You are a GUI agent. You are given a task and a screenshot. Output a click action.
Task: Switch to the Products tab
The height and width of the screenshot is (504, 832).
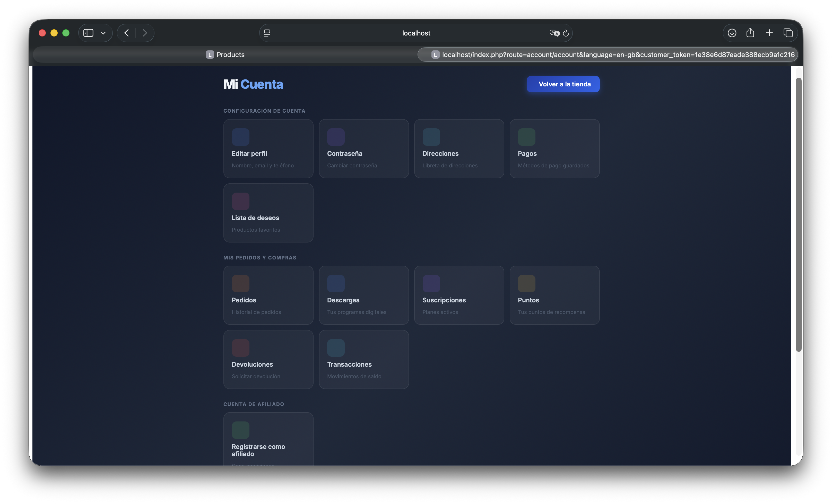225,55
